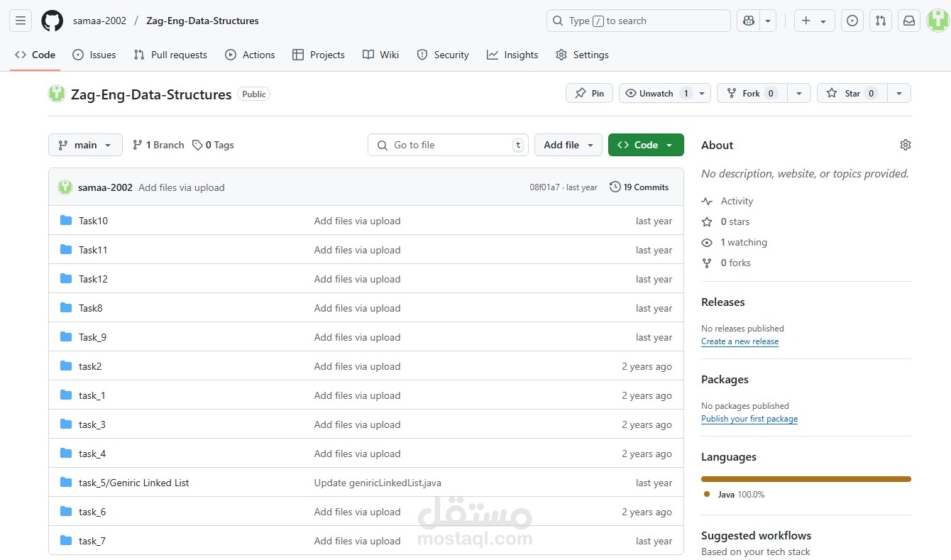Open the Task12 folder
The image size is (951, 560).
[x=93, y=279]
